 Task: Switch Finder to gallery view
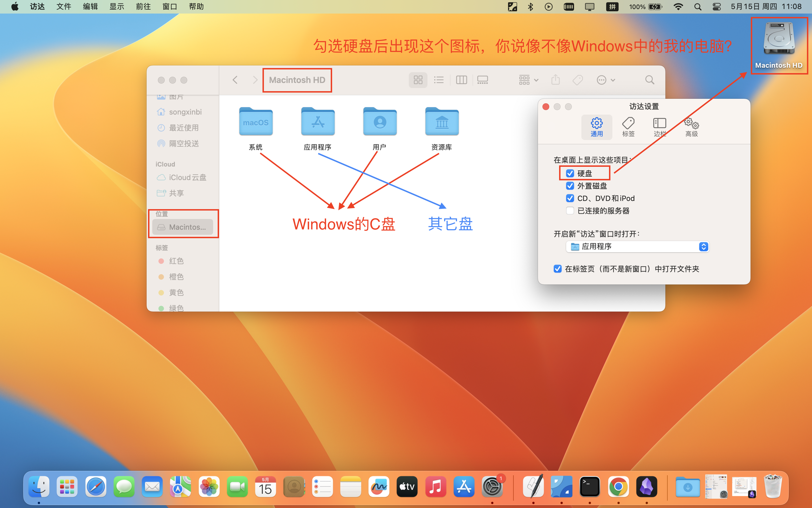(x=482, y=80)
